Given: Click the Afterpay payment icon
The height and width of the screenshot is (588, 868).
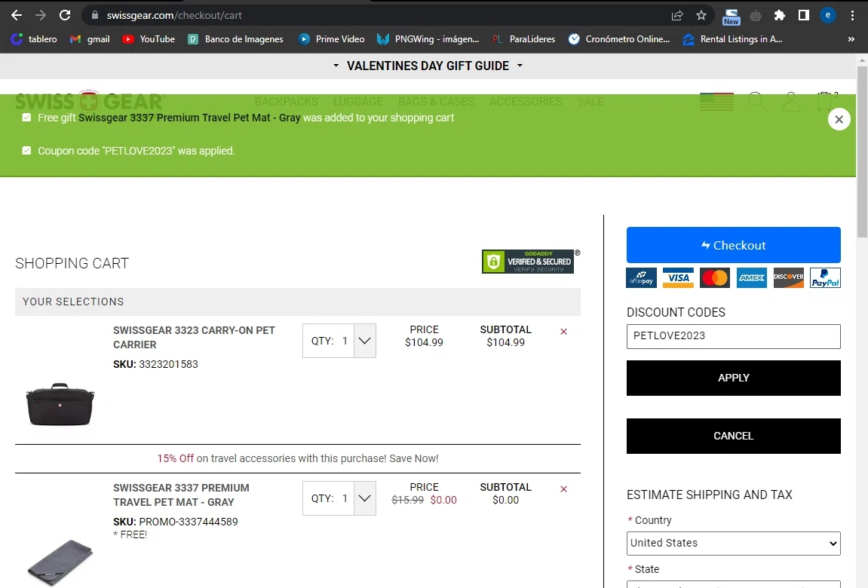Looking at the screenshot, I should [x=641, y=277].
